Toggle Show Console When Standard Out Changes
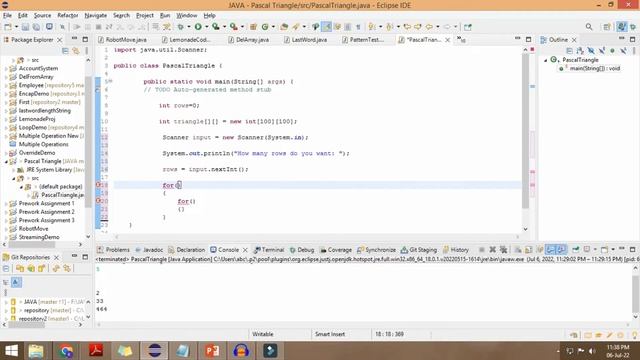 (551, 250)
